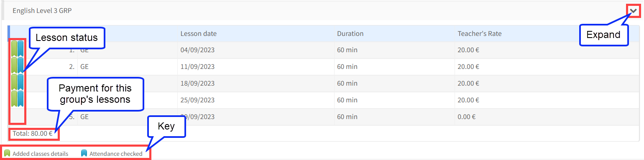Click green Added classes details key icon
Screen dimensions: 644x160
(x=7, y=153)
